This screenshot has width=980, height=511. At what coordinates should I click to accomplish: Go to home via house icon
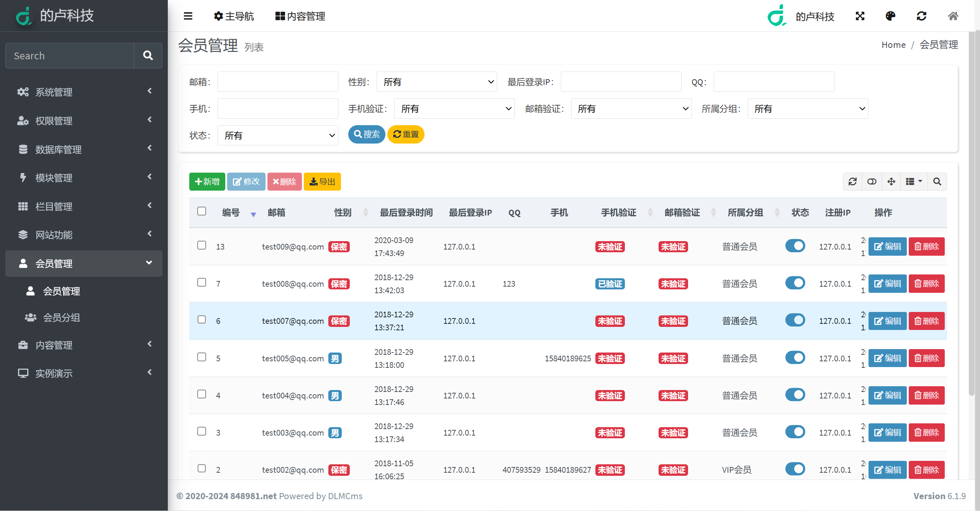coord(953,16)
